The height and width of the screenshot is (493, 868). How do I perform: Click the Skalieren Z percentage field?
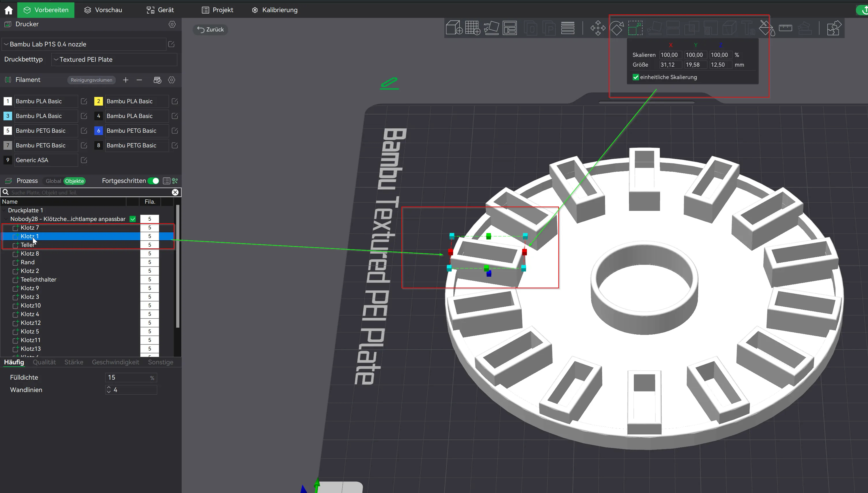[x=720, y=55]
